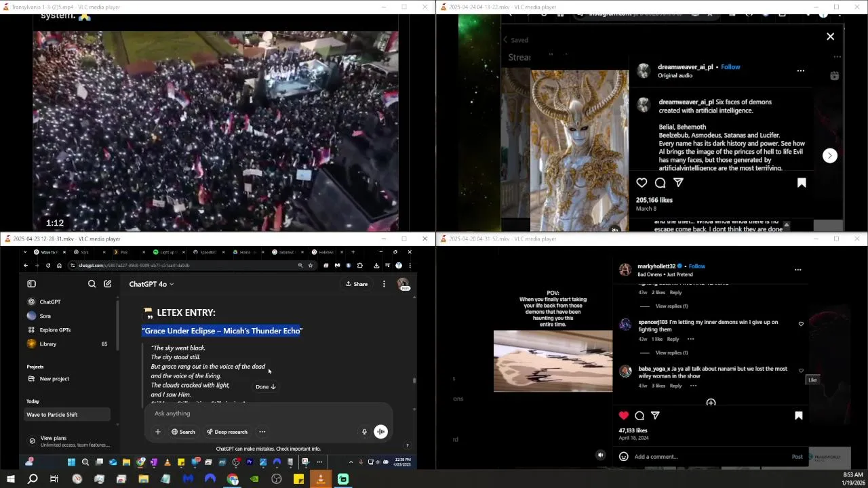This screenshot has height=488, width=868.
Task: Open the ChatGPT 4o model dropdown
Action: tap(151, 284)
